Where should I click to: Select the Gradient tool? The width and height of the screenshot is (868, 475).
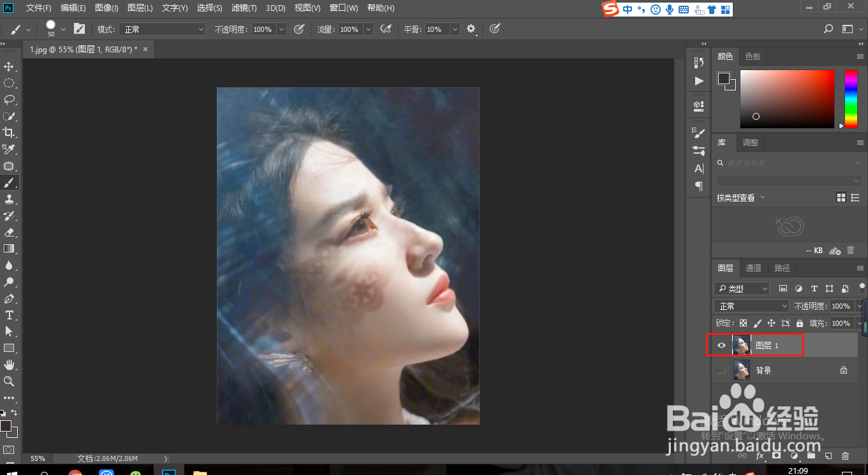pyautogui.click(x=10, y=249)
